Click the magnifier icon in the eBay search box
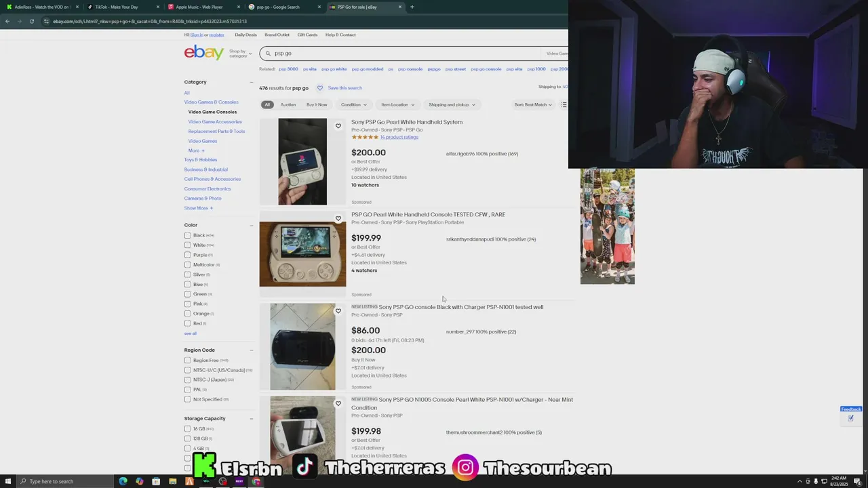Viewport: 868px width, 488px height. [268, 54]
